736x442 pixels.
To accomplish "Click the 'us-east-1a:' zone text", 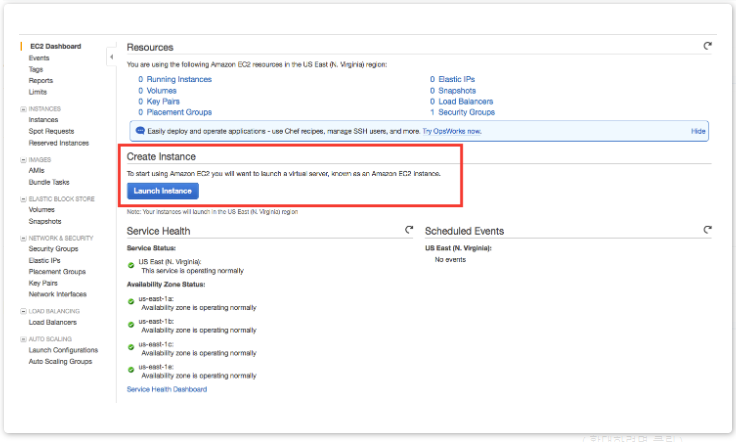I will [x=156, y=298].
